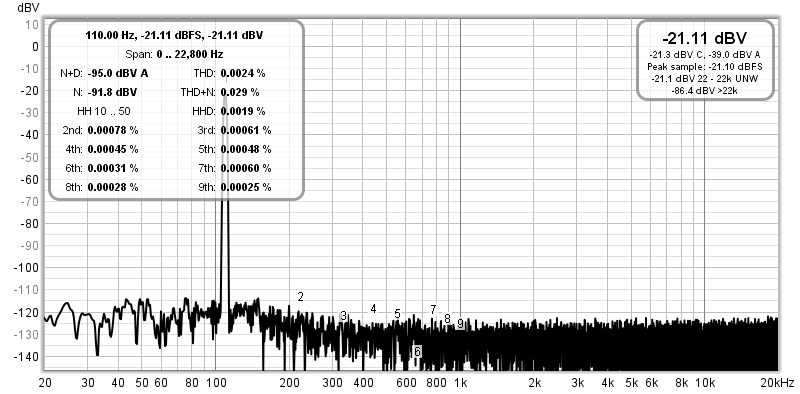The height and width of the screenshot is (394, 800).
Task: Click harmonic marker labeled 9
Action: 460,324
